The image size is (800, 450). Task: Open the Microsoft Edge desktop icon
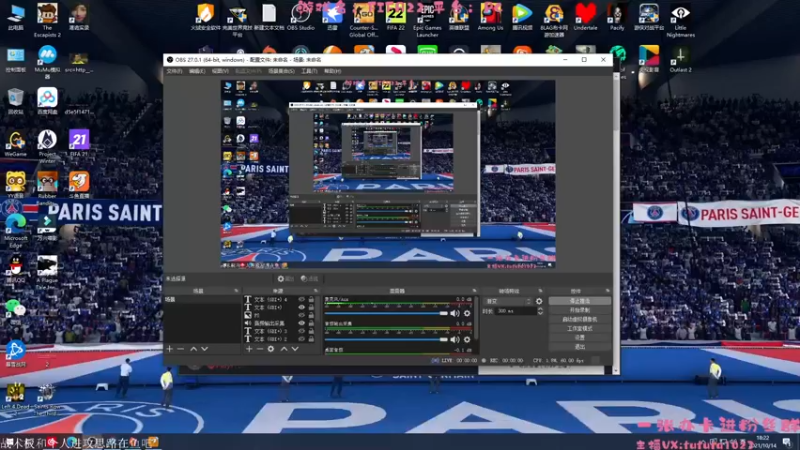point(16,231)
